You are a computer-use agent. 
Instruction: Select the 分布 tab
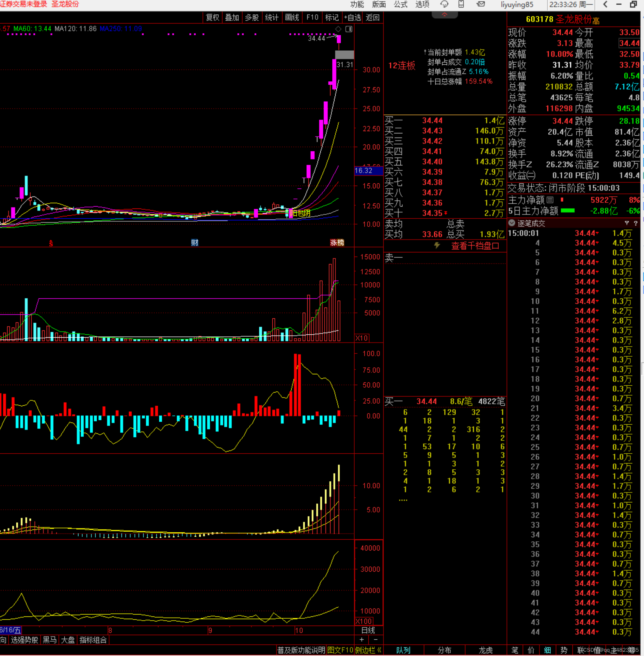click(x=444, y=650)
